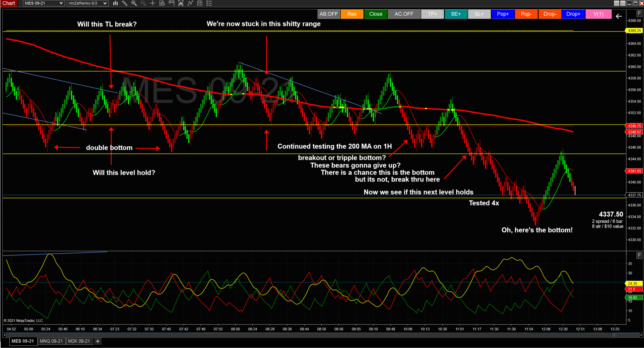Add a new chart tab with plus
This screenshot has height=348, width=644.
98,341
